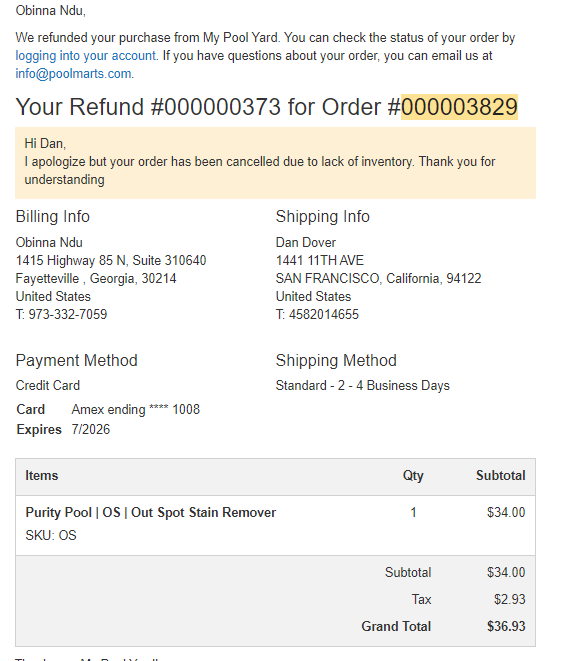This screenshot has width=583, height=661.
Task: Click the Tax amount $2.93
Action: coord(510,599)
